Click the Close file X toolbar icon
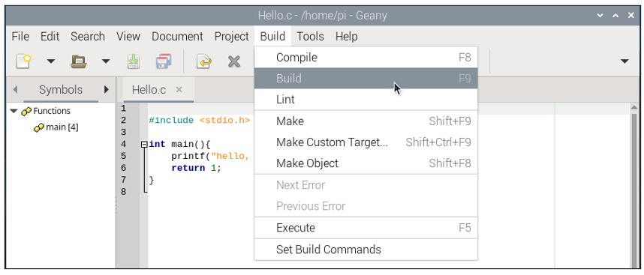This screenshot has height=275, width=644. tap(233, 61)
